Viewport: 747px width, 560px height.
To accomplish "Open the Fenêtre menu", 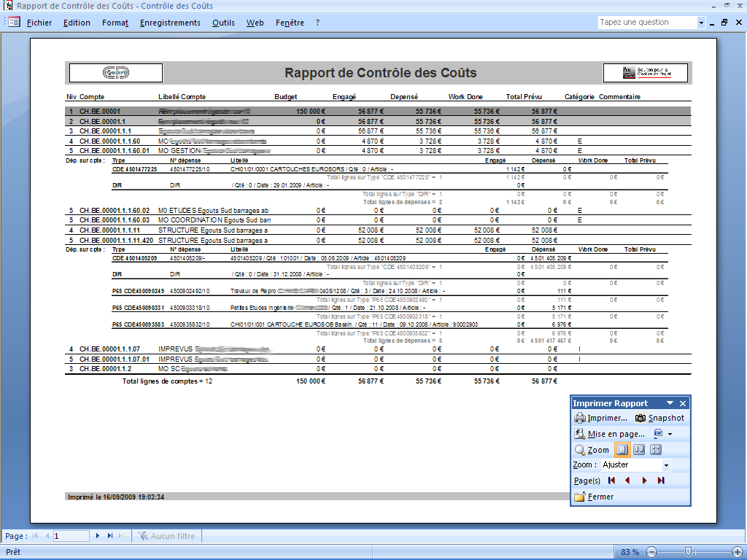I will click(x=290, y=23).
